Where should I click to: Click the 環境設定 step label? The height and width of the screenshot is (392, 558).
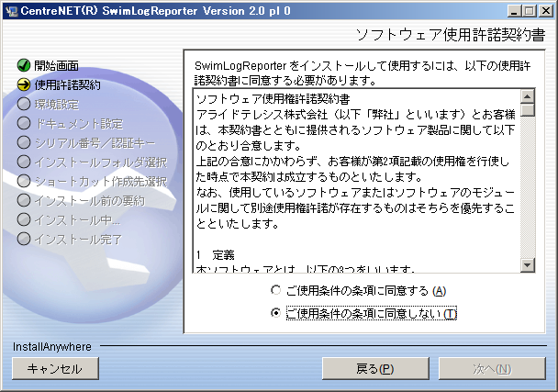pos(56,105)
